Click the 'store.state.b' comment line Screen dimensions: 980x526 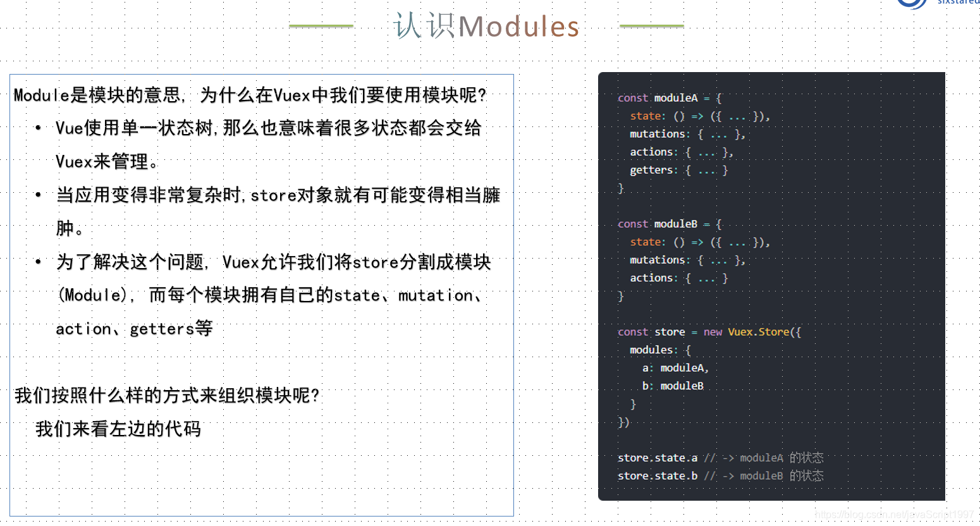click(721, 475)
